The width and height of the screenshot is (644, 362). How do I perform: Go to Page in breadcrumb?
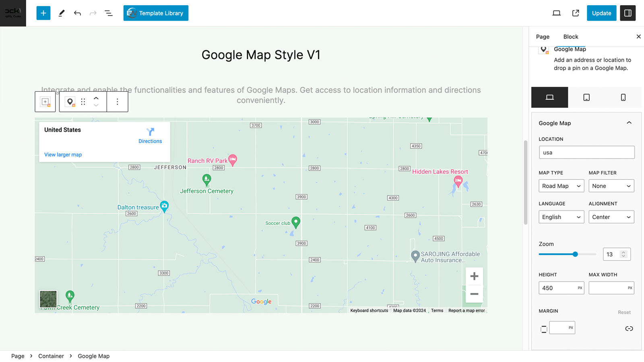click(x=18, y=356)
